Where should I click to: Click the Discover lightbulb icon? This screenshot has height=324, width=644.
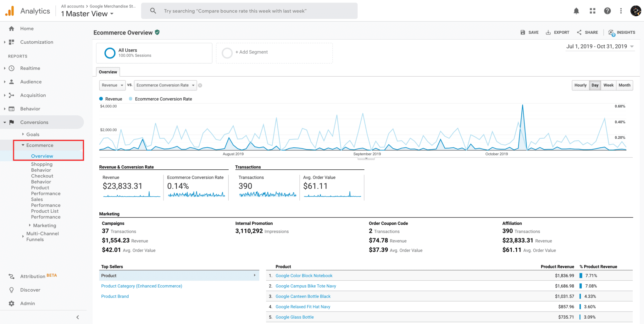(12, 290)
